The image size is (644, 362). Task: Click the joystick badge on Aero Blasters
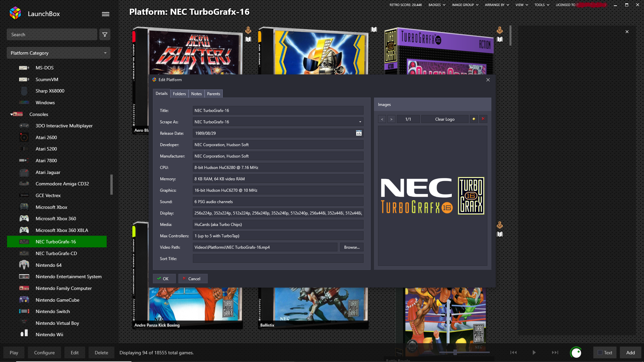click(x=248, y=30)
